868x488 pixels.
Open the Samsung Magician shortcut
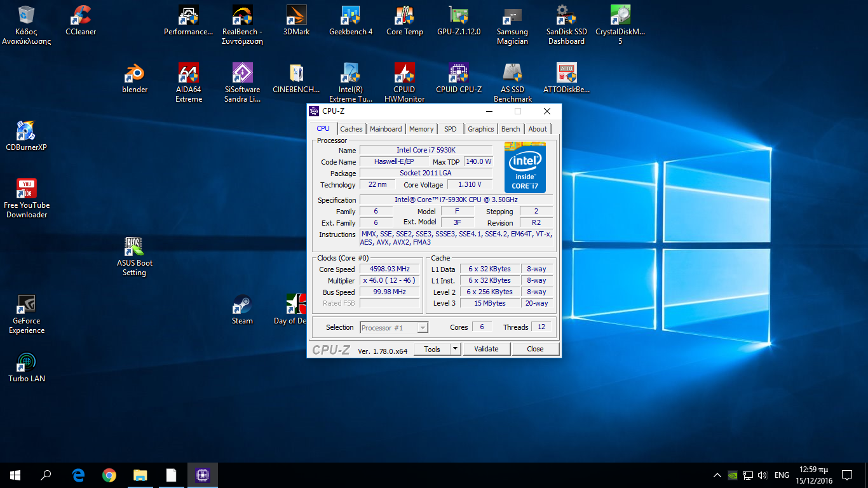(x=512, y=25)
